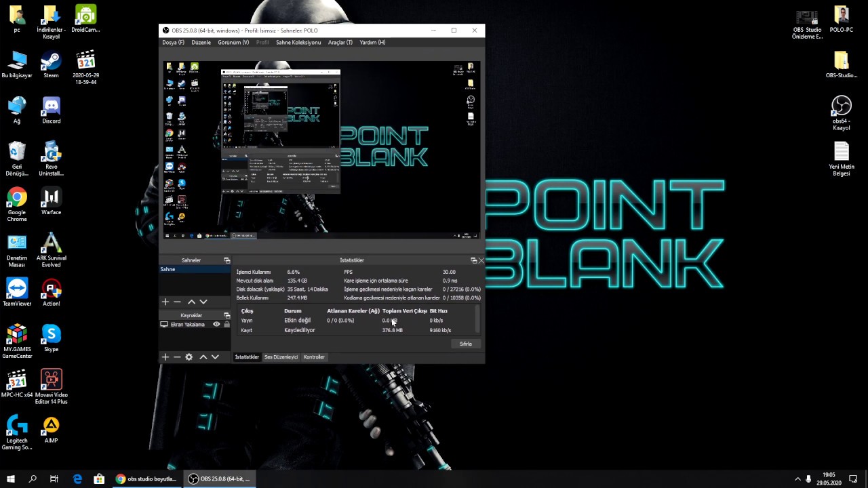The height and width of the screenshot is (488, 868).
Task: Select the Skype desktop icon
Action: [x=51, y=338]
